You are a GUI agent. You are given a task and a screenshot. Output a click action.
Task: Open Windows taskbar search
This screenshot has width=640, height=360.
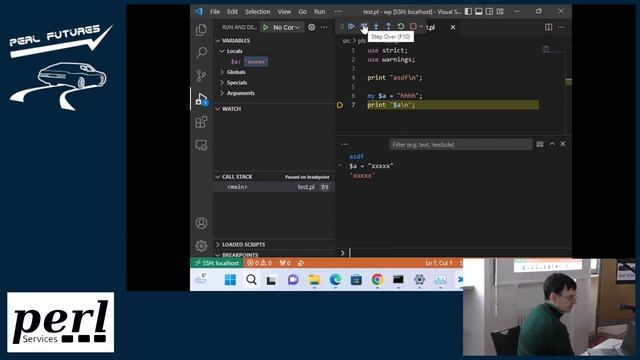[x=251, y=280]
